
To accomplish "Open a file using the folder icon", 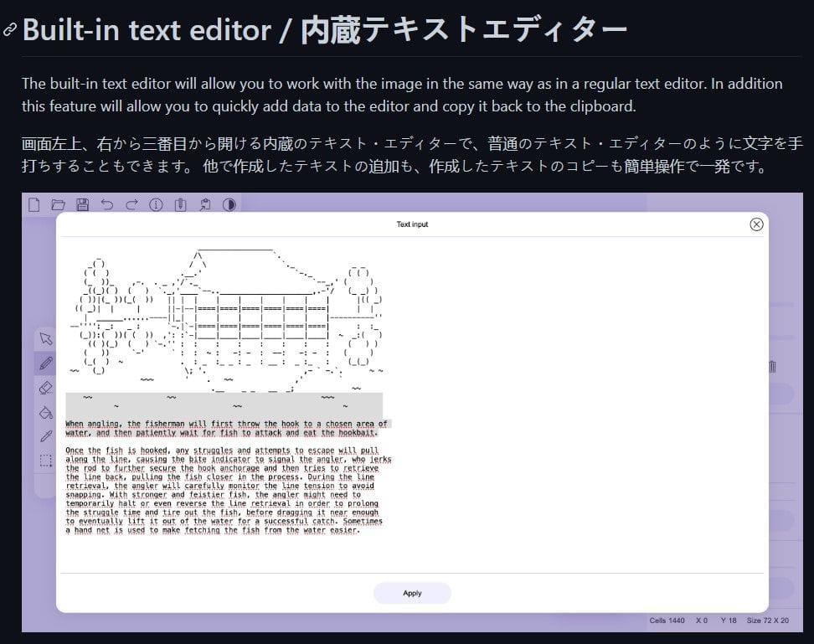I will 58,204.
